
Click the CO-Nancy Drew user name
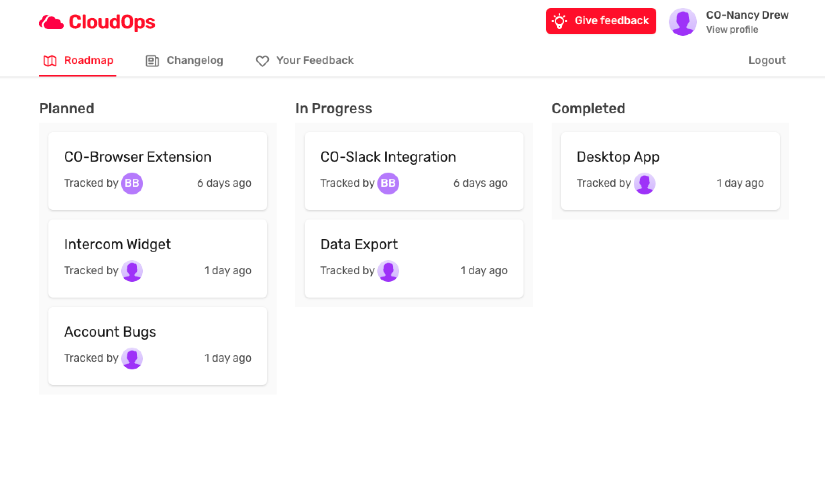coord(747,15)
